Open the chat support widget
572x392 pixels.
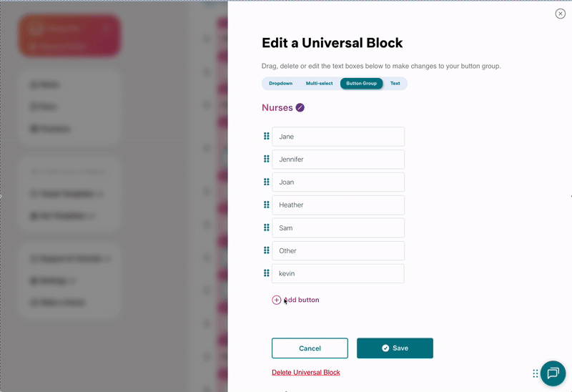[553, 373]
